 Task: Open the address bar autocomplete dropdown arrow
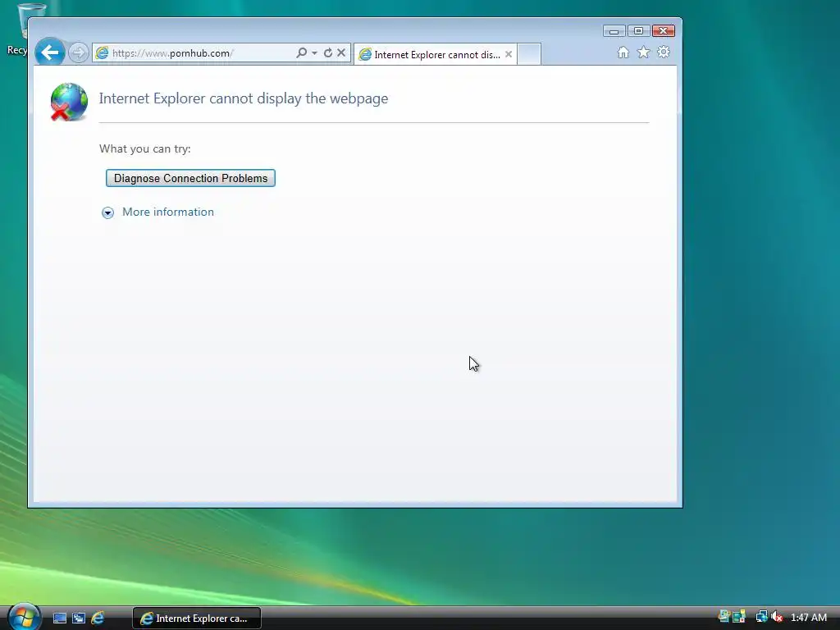coord(314,52)
